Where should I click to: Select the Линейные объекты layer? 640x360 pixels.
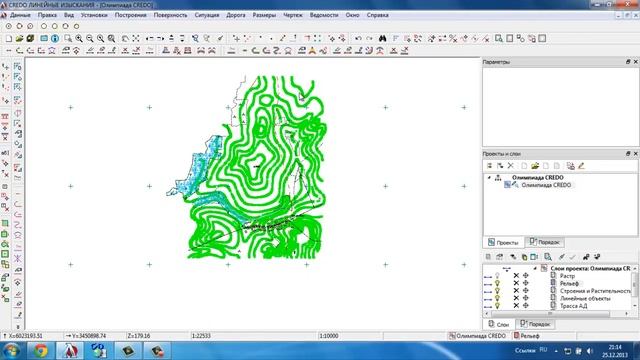[x=585, y=298]
